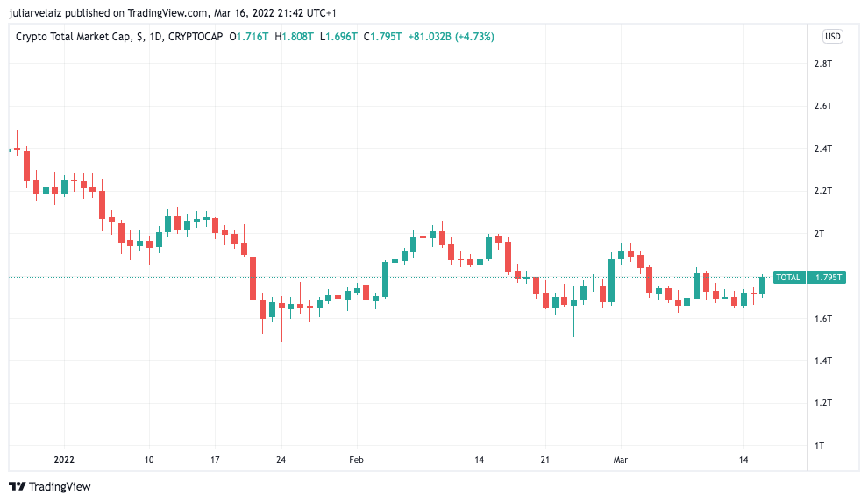This screenshot has width=868, height=502.
Task: Click the 2022 date axis label
Action: click(65, 459)
